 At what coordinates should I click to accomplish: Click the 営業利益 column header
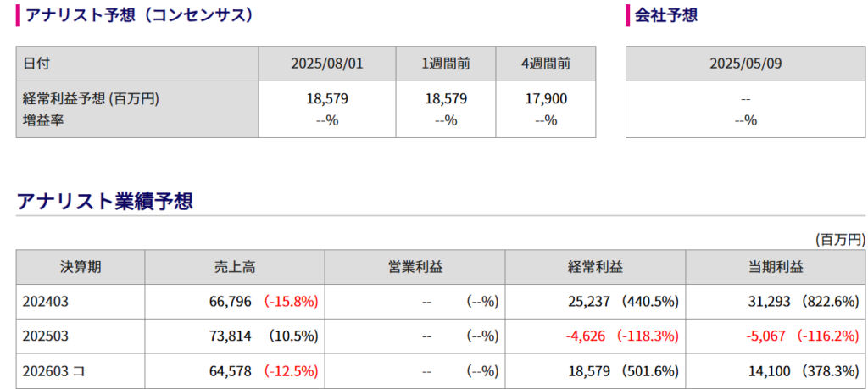pos(415,267)
